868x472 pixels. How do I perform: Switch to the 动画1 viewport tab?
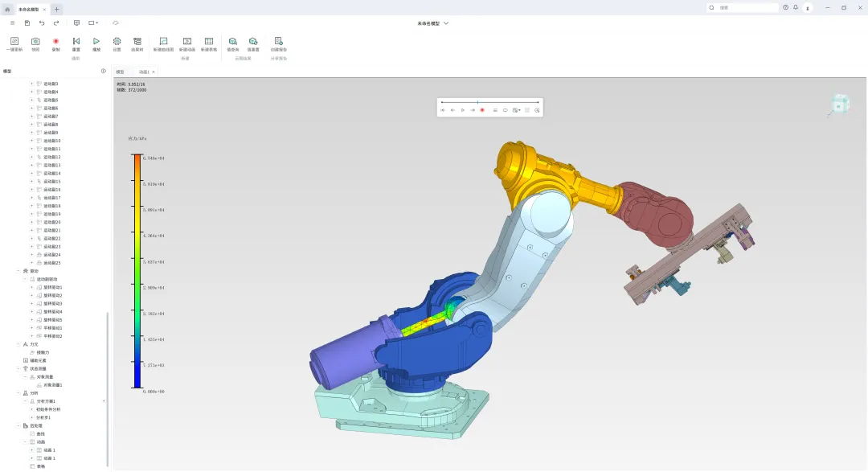click(x=144, y=72)
